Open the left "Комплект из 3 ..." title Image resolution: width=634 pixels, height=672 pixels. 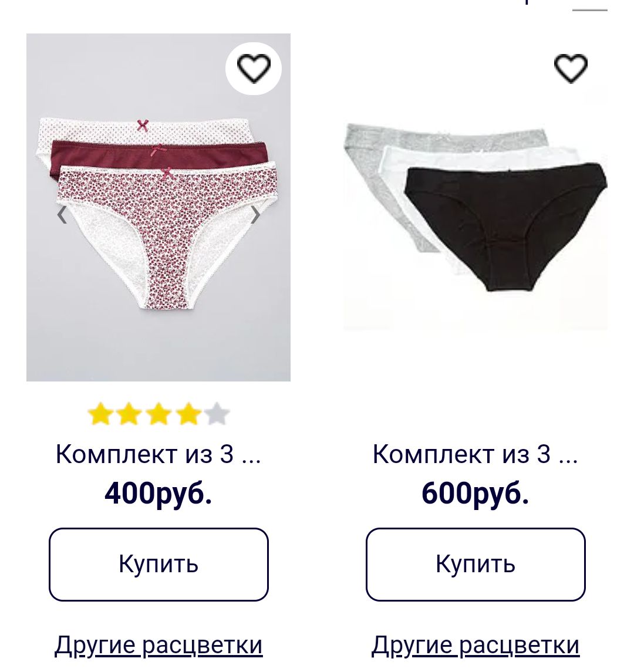(158, 454)
